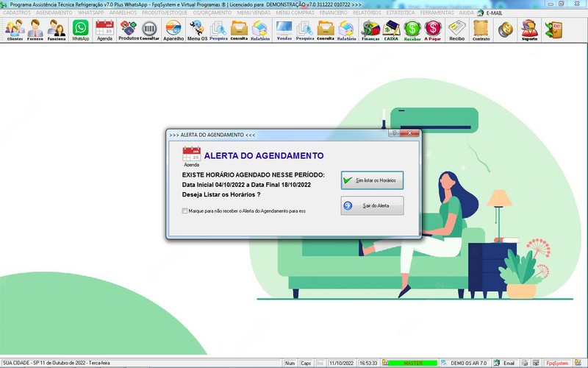Open the Menu OS icon
Image resolution: width=588 pixels, height=368 pixels.
tap(196, 29)
